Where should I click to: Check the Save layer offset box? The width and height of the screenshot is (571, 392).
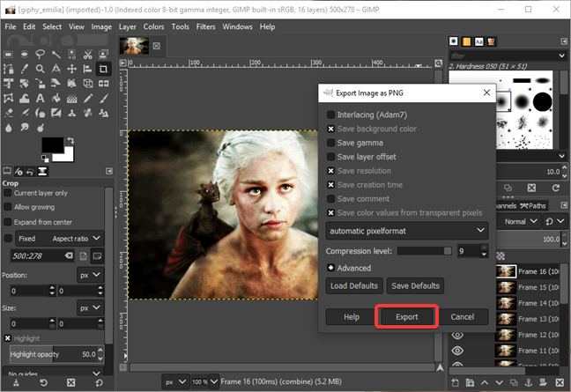(x=330, y=157)
